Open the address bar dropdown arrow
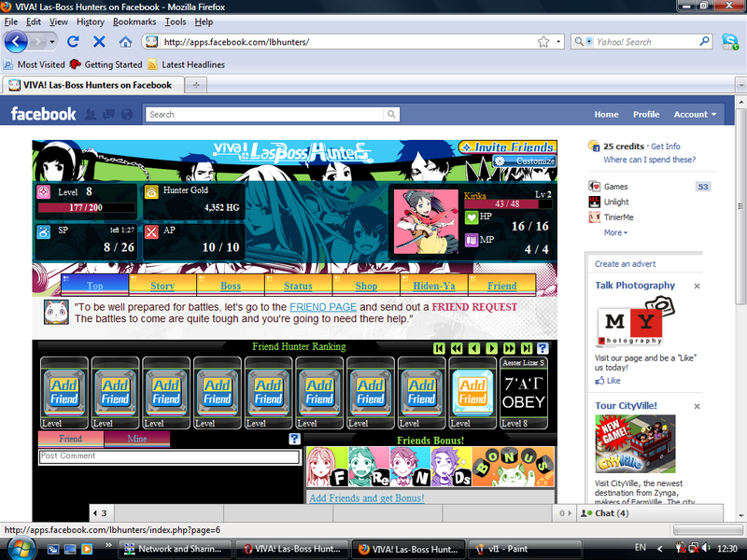The image size is (747, 560). coord(557,42)
